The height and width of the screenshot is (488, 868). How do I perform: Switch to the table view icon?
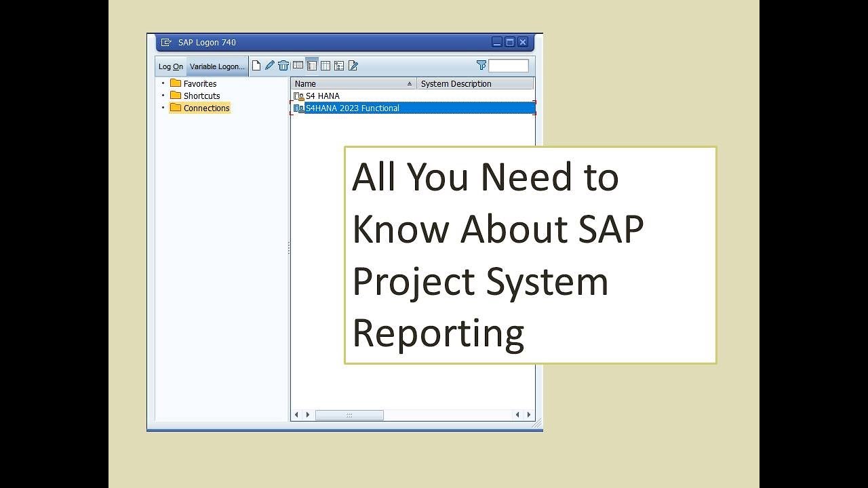(325, 66)
